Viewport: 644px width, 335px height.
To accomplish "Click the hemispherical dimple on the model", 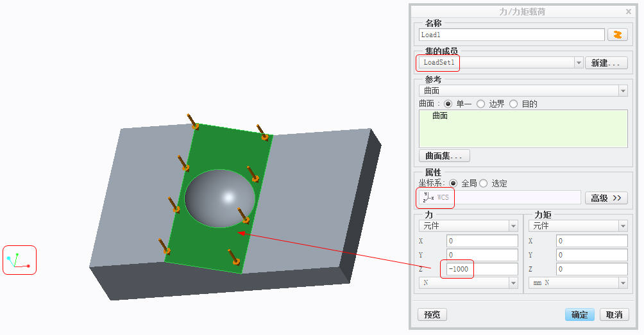I will (x=220, y=199).
